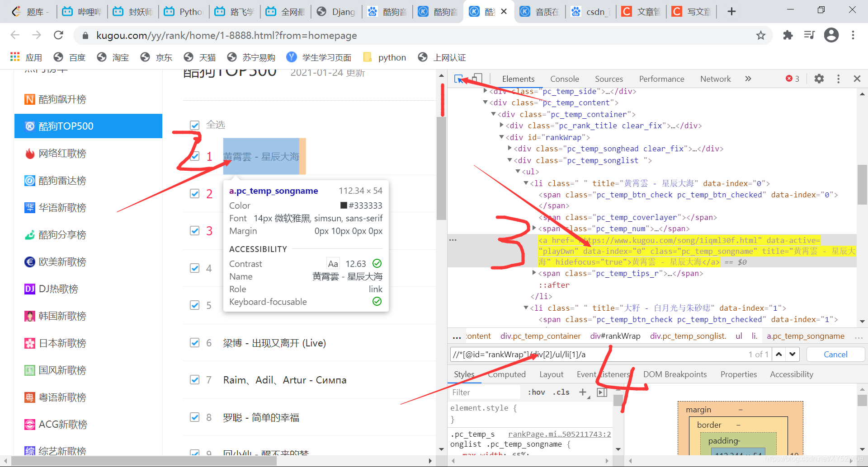This screenshot has width=868, height=467.
Task: Bookmark this page with star icon
Action: tap(761, 35)
